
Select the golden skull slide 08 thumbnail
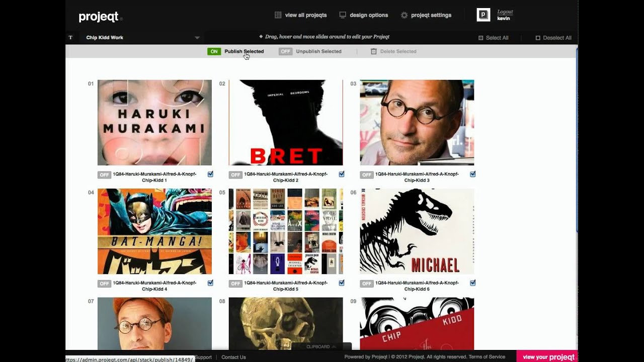pos(286,324)
